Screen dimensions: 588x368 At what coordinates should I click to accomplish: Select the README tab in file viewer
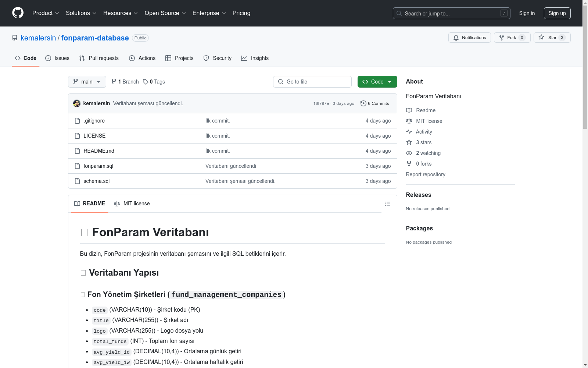[x=90, y=204]
